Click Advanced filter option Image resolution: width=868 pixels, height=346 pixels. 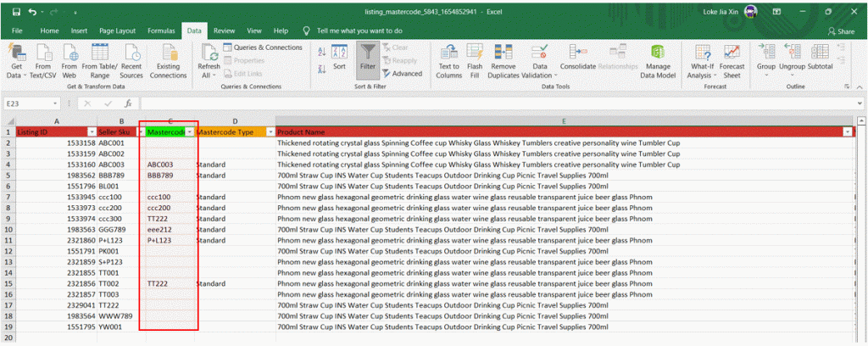pyautogui.click(x=403, y=74)
